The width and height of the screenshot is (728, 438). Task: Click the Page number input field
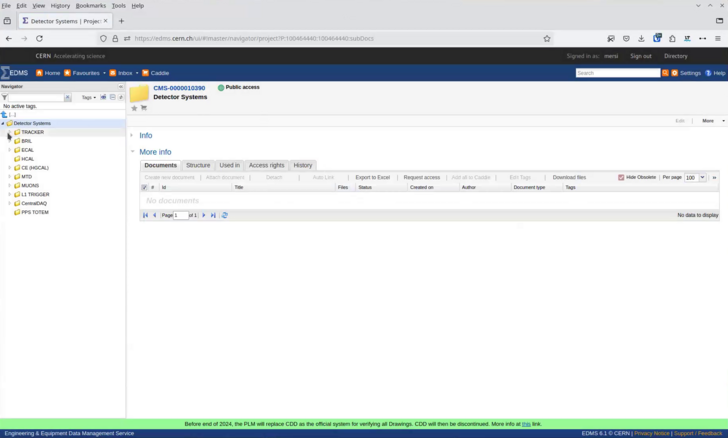coord(181,215)
